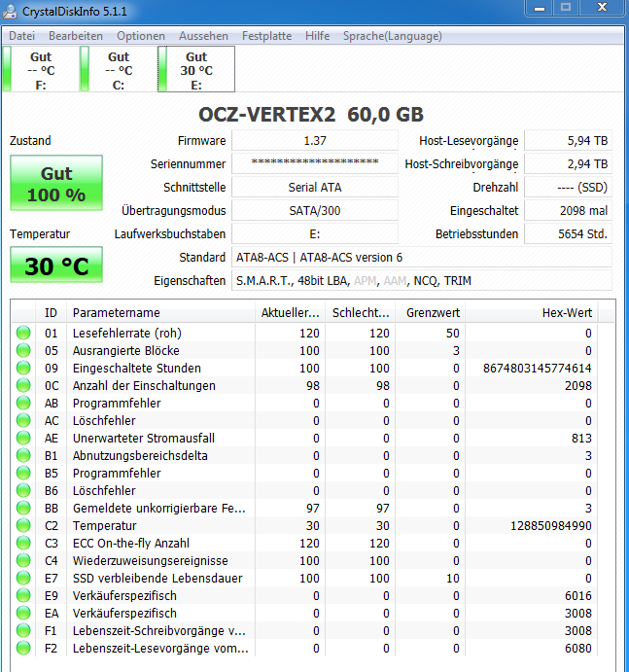Open the Datei menu
Viewport: 629px width, 672px height.
[21, 36]
